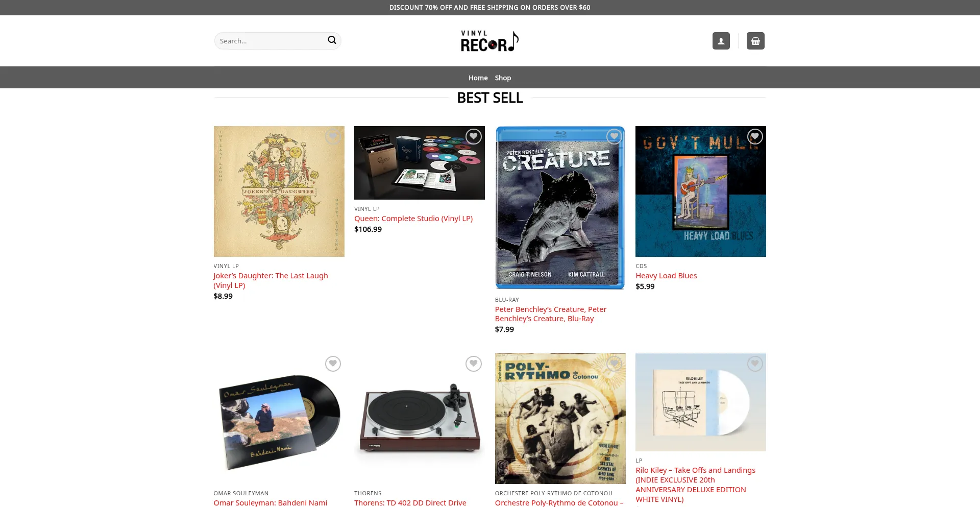Click the Vinyl Record site logo
The width and height of the screenshot is (980, 507).
489,41
